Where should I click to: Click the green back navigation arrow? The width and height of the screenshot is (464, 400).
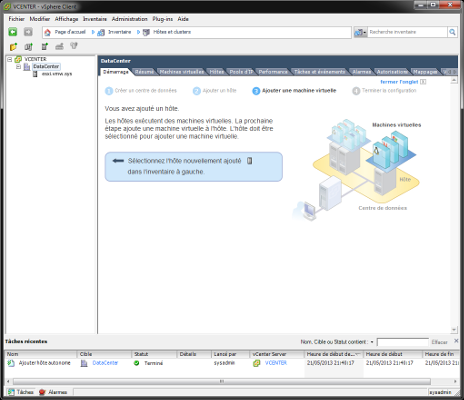pos(13,32)
